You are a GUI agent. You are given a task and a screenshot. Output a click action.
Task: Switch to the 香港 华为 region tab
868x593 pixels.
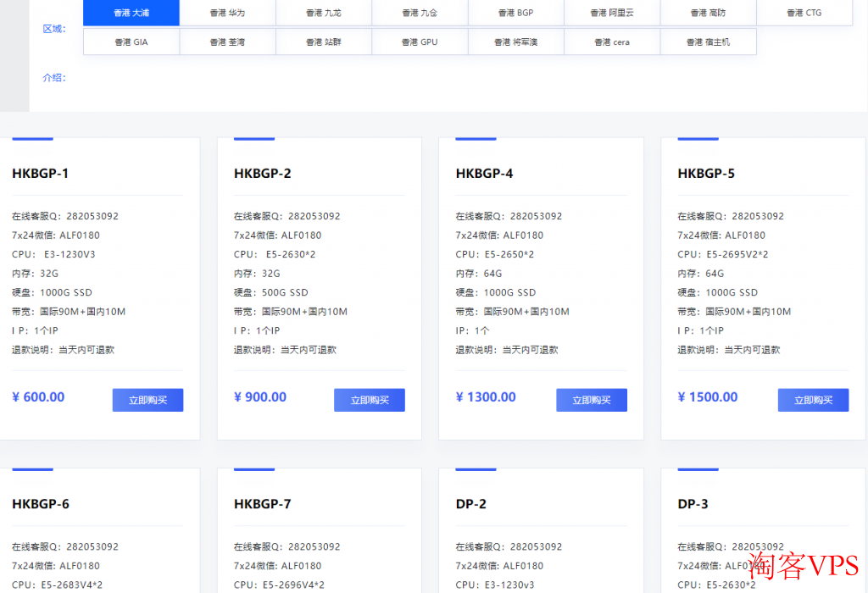point(227,13)
